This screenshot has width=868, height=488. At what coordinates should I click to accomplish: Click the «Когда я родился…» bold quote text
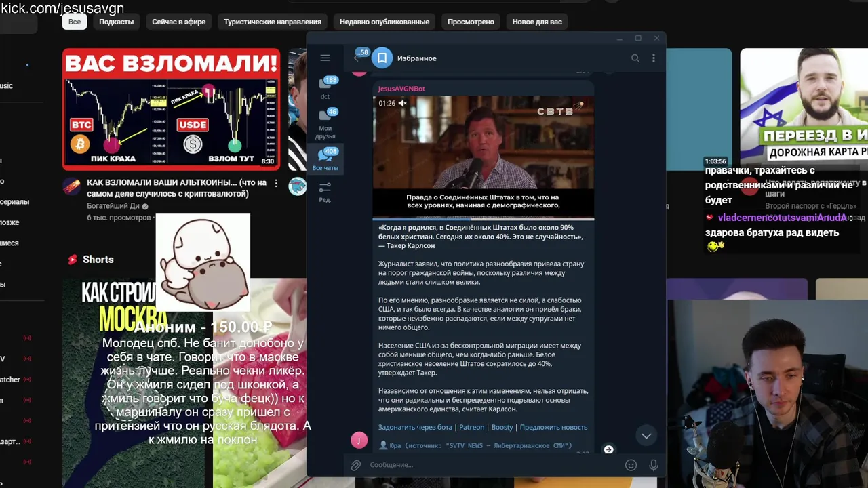(x=480, y=237)
